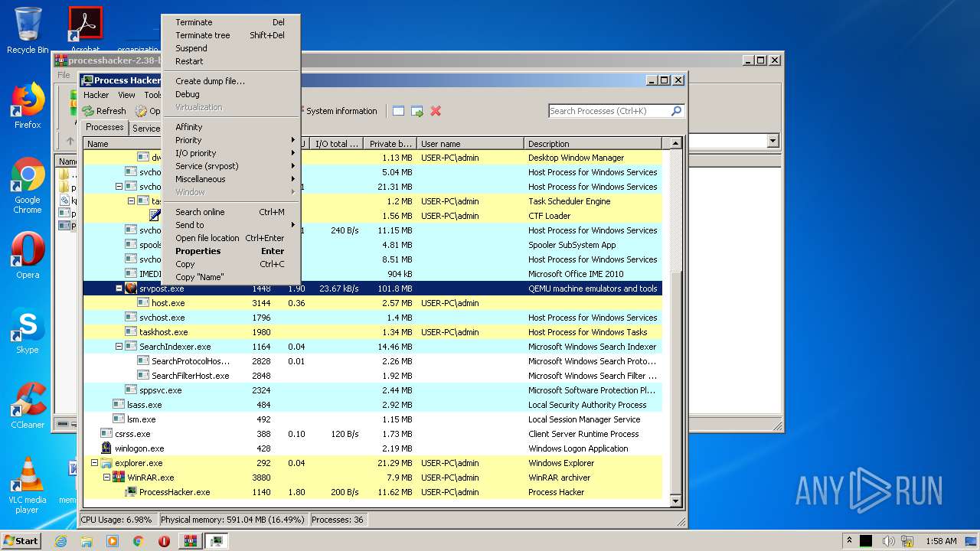Click the volume speaker tray icon
Screen dimensions: 980x551
pyautogui.click(x=889, y=541)
